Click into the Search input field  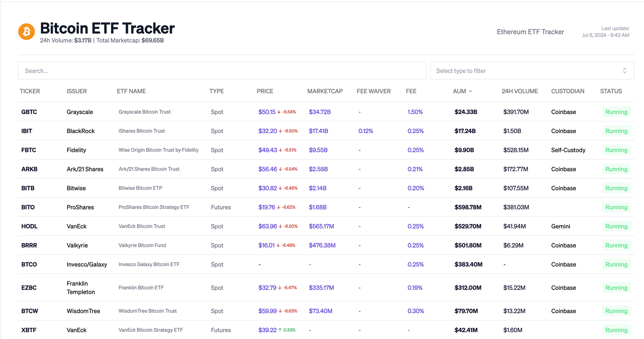(x=222, y=71)
